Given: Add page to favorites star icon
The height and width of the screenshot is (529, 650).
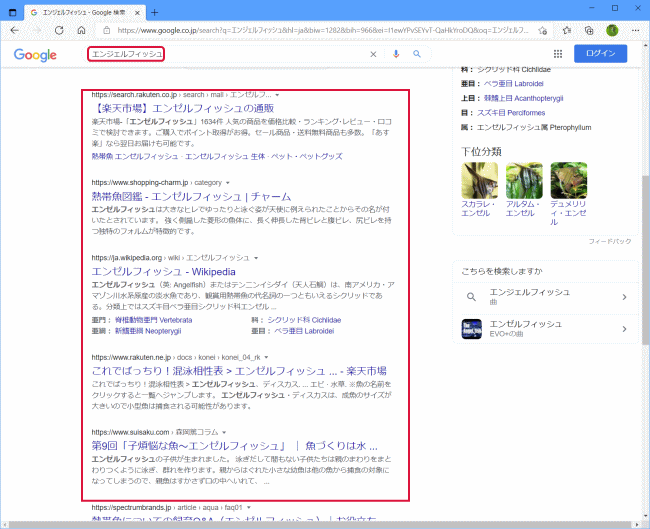Looking at the screenshot, I should pyautogui.click(x=543, y=30).
